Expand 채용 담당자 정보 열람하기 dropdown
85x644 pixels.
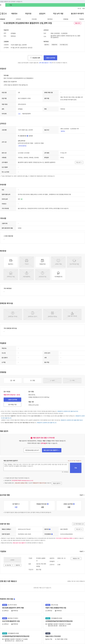(51, 450)
